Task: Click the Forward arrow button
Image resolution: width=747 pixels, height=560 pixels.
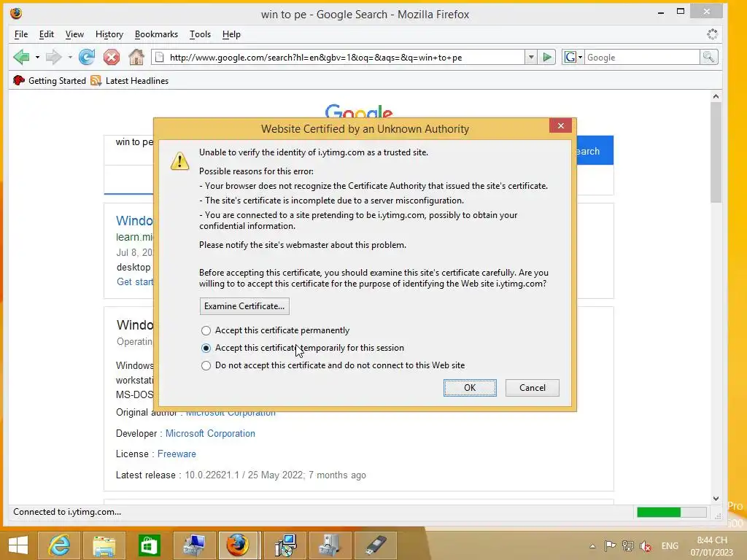Action: (53, 57)
